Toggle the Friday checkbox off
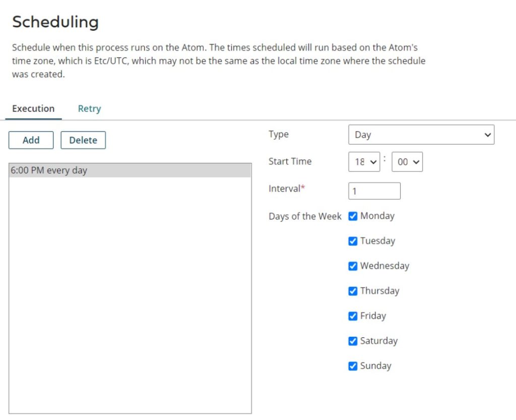This screenshot has height=420, width=516. pyautogui.click(x=353, y=316)
